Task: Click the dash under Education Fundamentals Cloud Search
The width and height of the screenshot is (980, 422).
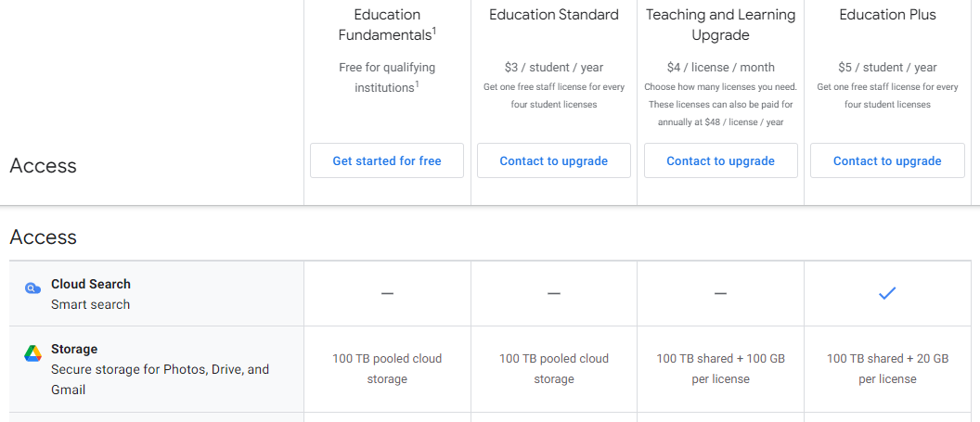Action: pos(387,293)
